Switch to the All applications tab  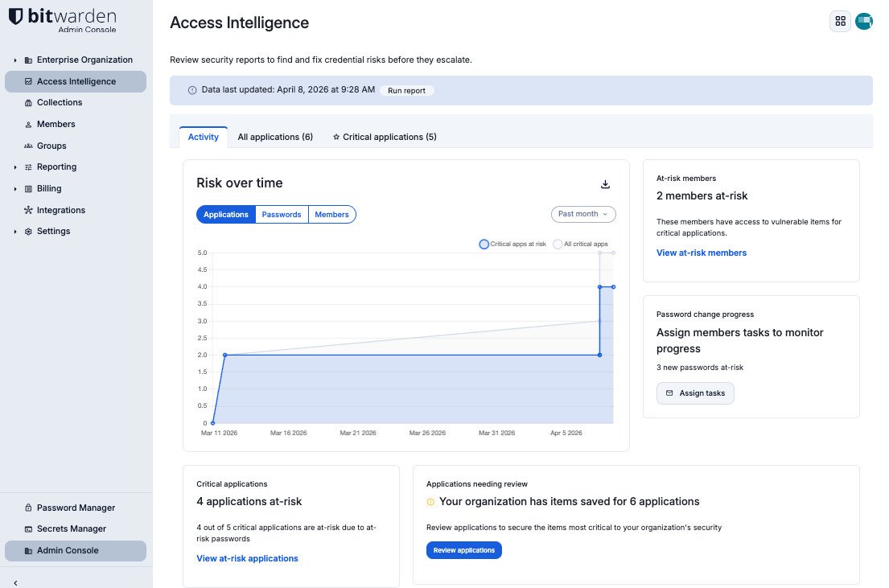(x=275, y=137)
